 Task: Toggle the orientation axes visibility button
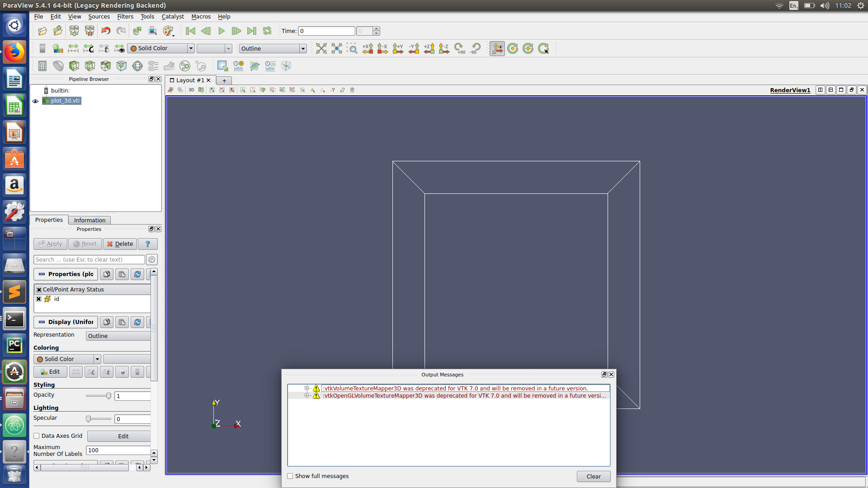(497, 48)
